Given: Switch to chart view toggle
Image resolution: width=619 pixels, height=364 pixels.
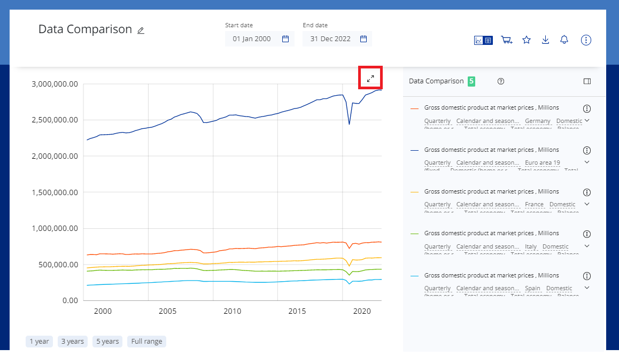Looking at the screenshot, I should (479, 40).
